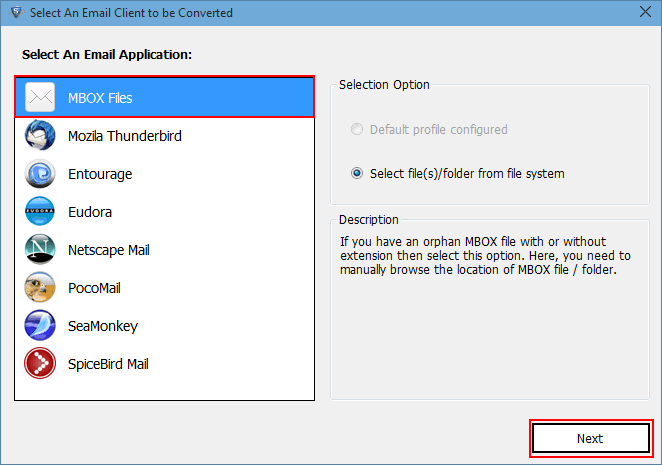Click the Mozilla Thunderbird icon
662x465 pixels.
point(40,136)
